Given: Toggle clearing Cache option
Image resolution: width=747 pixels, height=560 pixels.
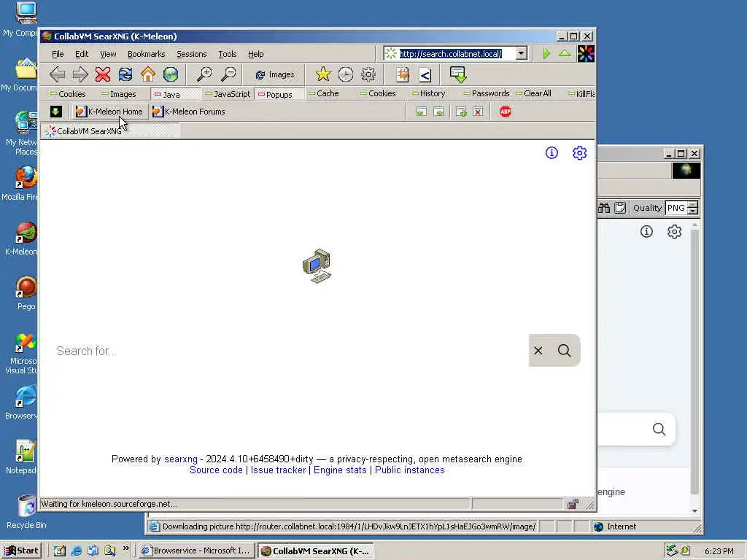Looking at the screenshot, I should [323, 94].
